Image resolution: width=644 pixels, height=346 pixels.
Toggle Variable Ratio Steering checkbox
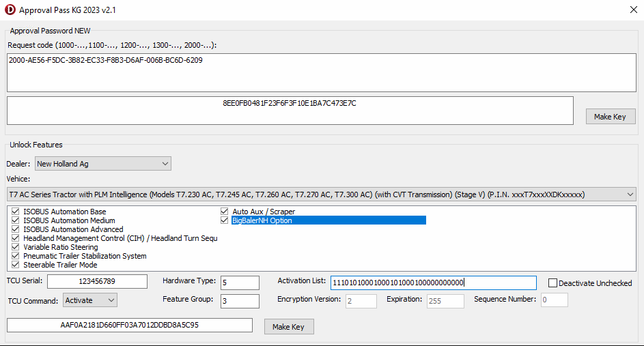16,247
